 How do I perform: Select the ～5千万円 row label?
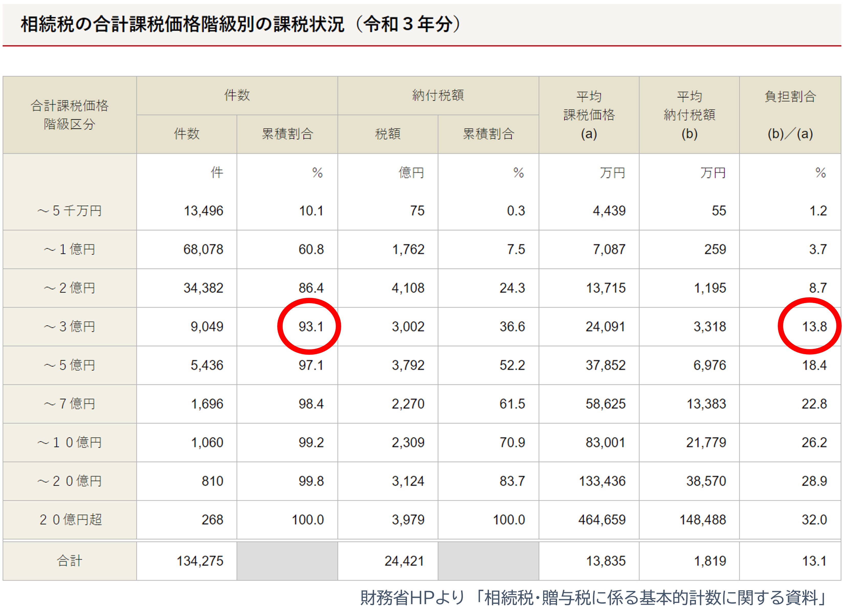tap(70, 211)
